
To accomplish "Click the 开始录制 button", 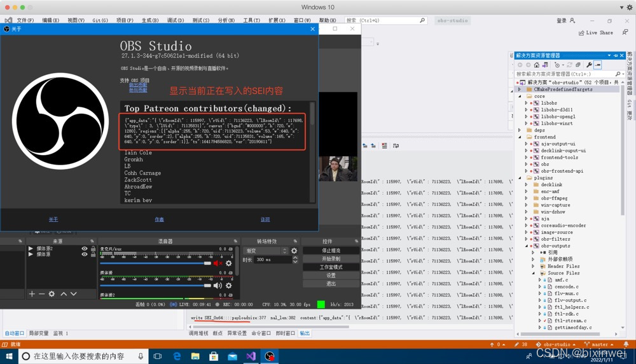I will point(331,259).
